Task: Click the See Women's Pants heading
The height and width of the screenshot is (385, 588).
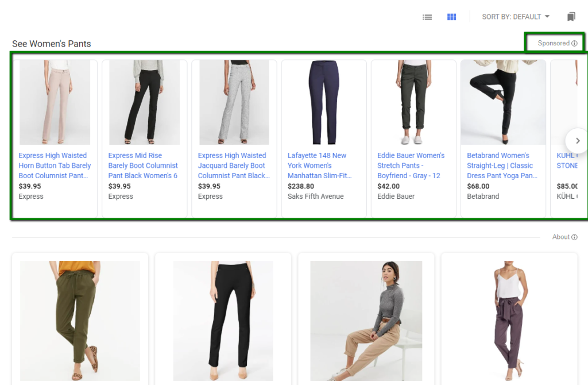Action: pos(51,44)
